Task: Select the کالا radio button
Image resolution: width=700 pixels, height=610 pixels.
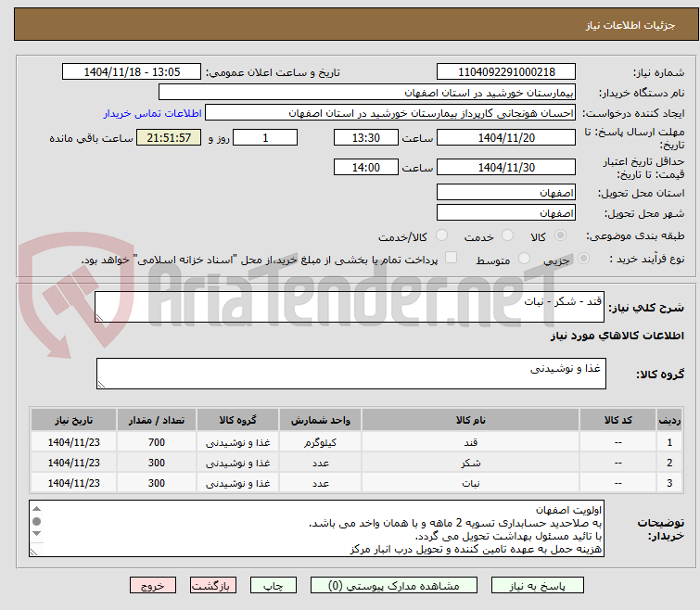Action: (560, 235)
